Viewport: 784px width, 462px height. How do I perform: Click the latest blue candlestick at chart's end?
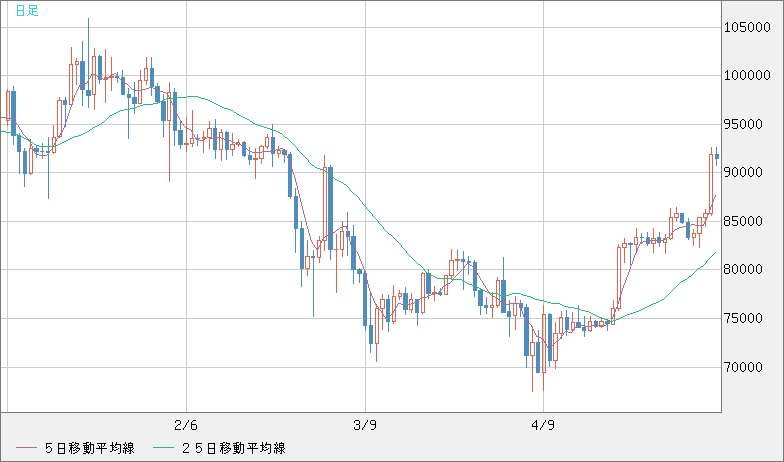(717, 156)
